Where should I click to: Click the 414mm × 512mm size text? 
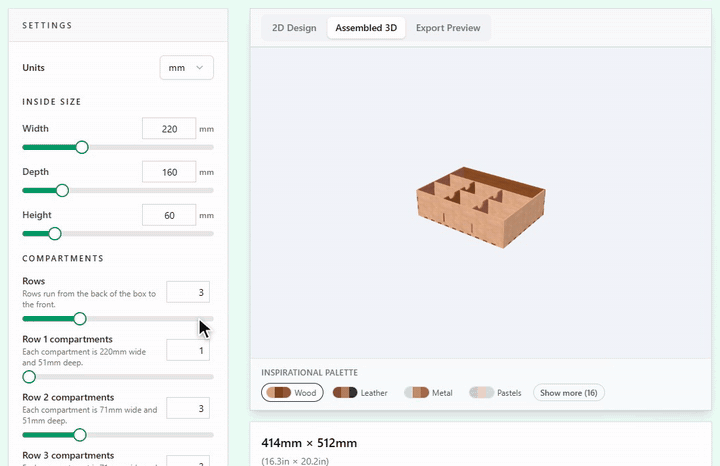click(x=309, y=443)
